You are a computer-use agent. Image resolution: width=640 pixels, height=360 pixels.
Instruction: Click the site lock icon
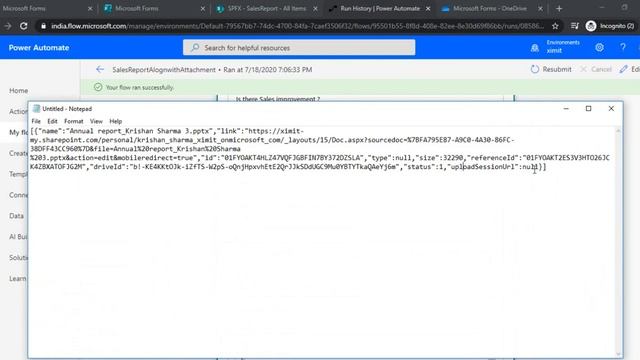click(43, 26)
